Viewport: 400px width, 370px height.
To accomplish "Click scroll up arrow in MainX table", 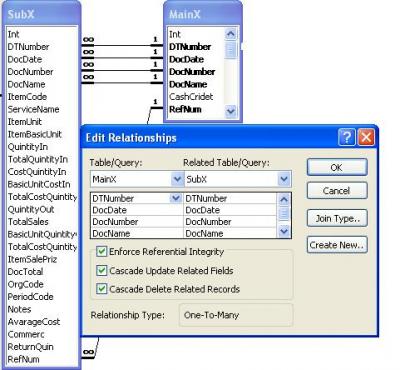I will pos(231,34).
